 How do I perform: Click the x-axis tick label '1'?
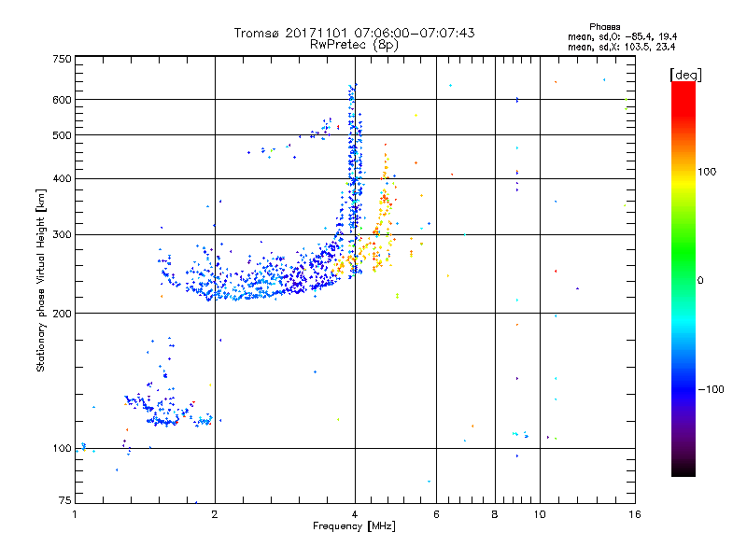(x=75, y=514)
